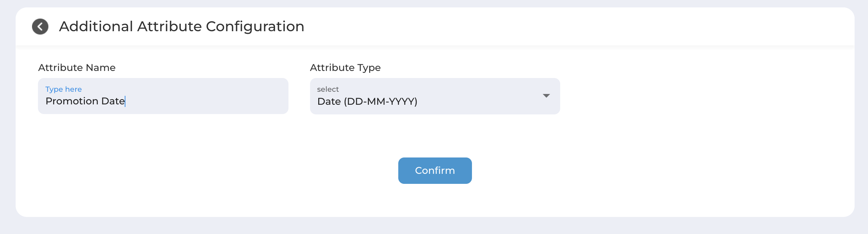868x234 pixels.
Task: Click the end of the 'Promotion Date' text
Action: click(125, 101)
